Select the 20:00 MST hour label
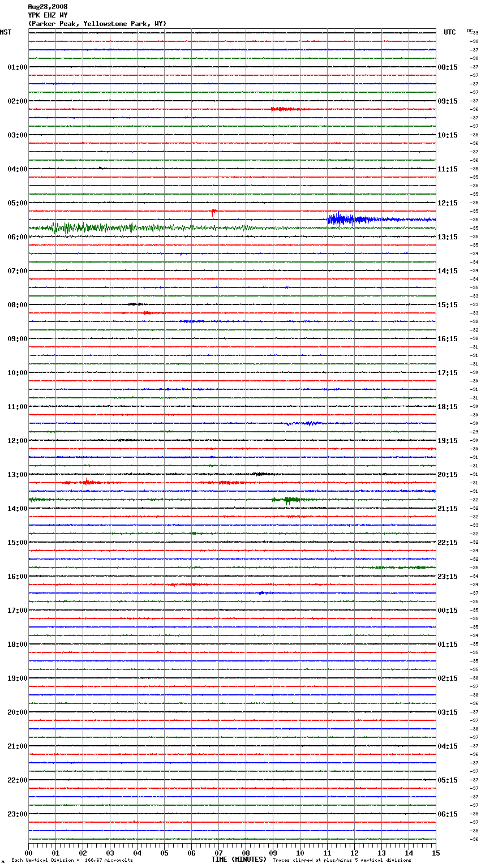The width and height of the screenshot is (481, 868). click(18, 712)
